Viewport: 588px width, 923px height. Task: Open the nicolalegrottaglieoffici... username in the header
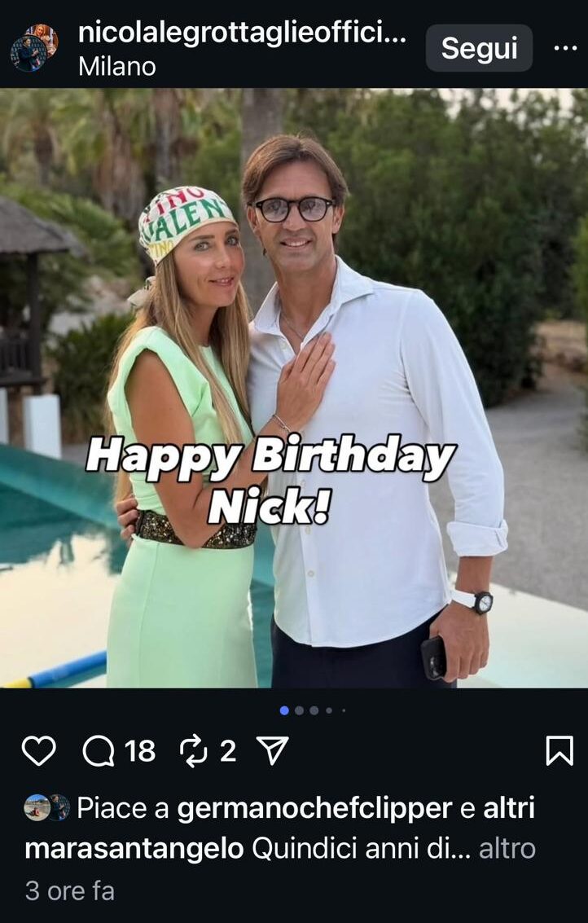243,33
